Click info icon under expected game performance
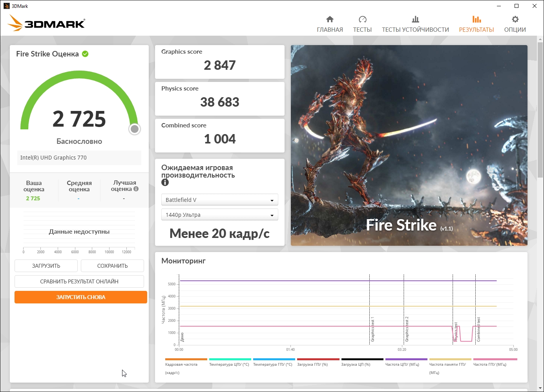The height and width of the screenshot is (392, 544). [165, 182]
